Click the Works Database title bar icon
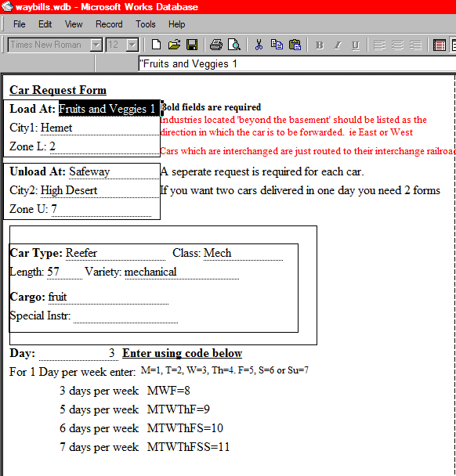Image resolution: width=456 pixels, height=476 pixels. [x=7, y=6]
